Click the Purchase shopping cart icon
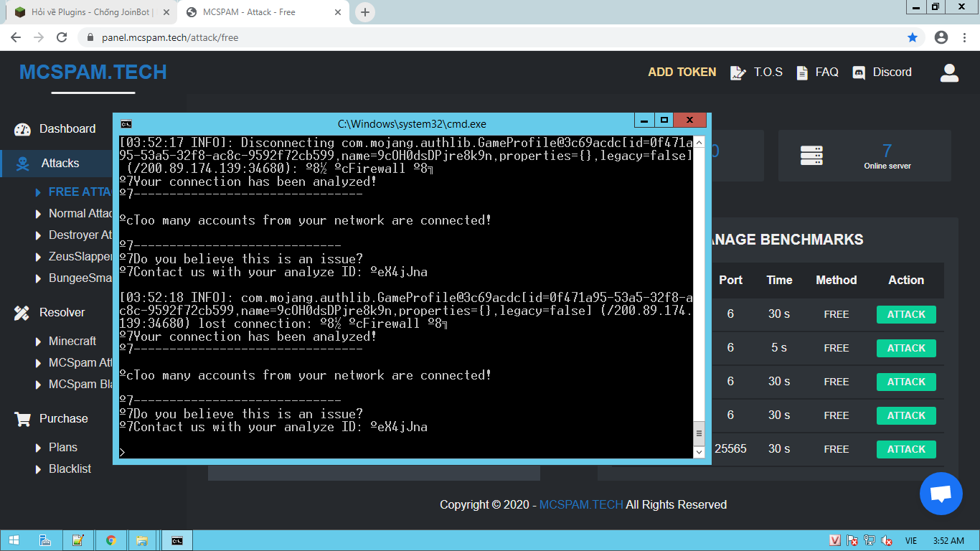 (x=23, y=419)
